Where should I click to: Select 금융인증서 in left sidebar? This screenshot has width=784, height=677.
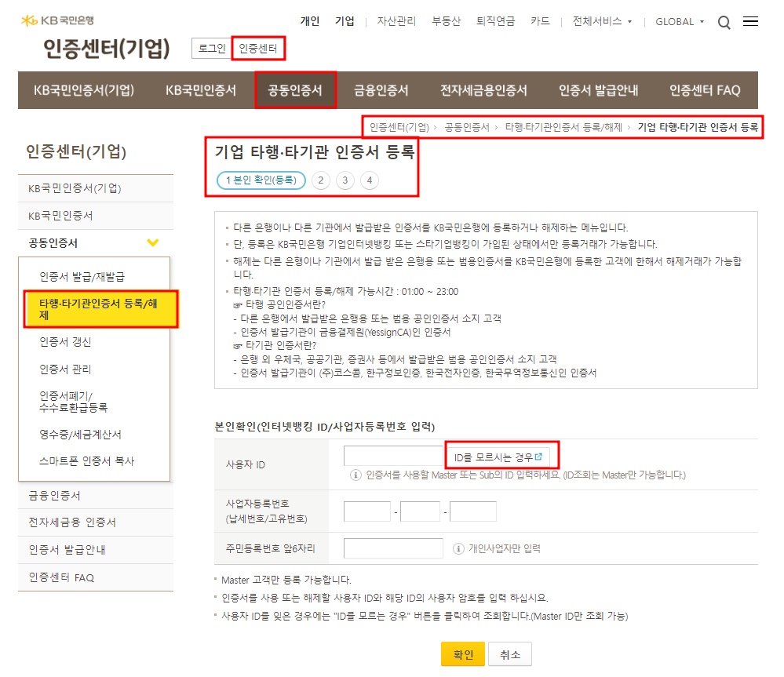pos(96,496)
